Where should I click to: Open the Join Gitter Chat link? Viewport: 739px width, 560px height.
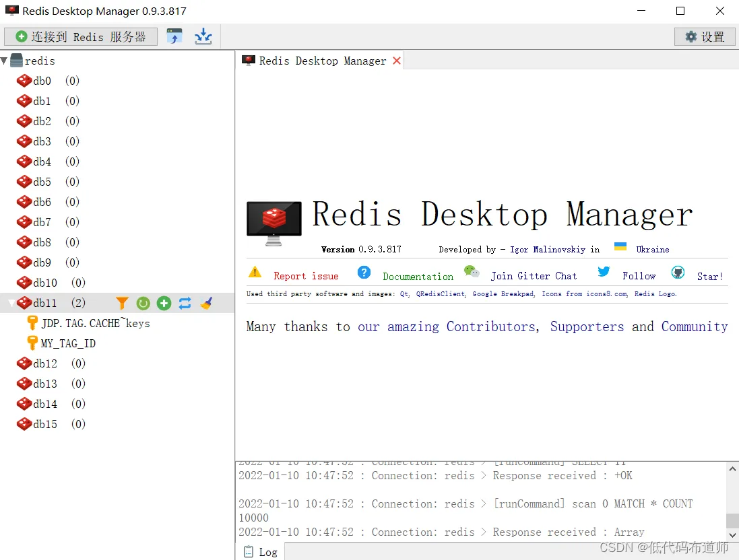[534, 276]
